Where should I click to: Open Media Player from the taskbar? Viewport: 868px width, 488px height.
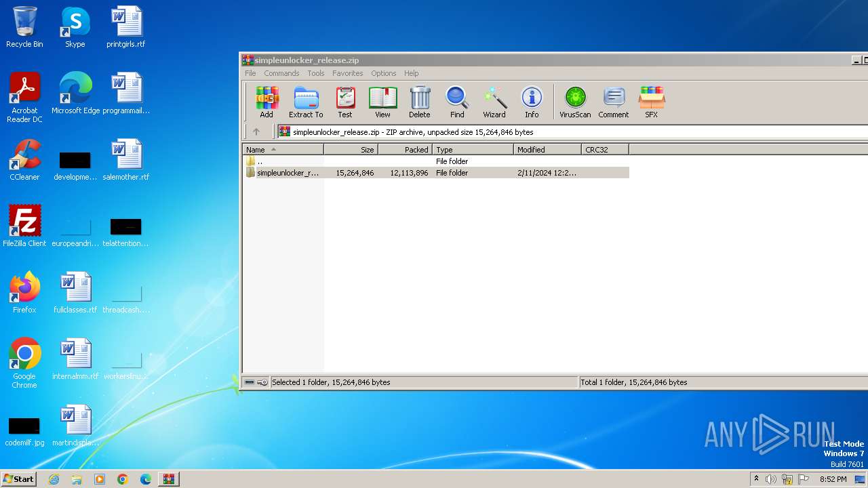coord(100,479)
